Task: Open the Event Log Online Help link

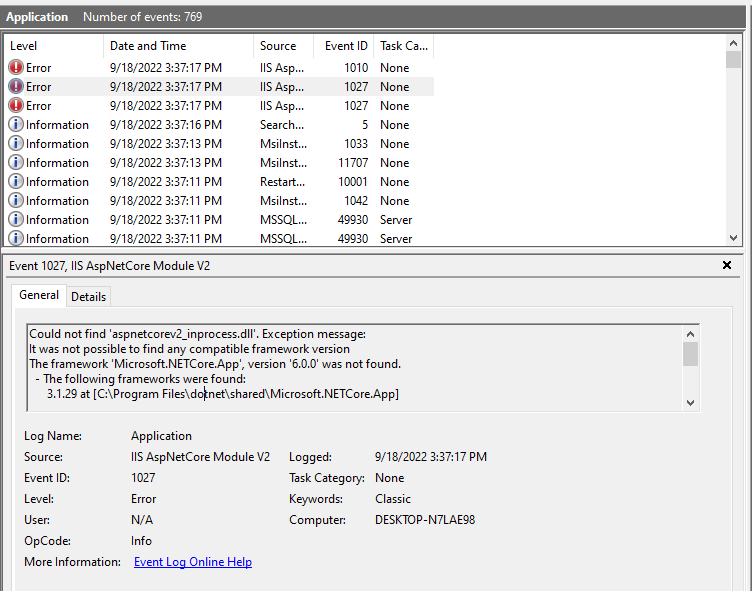Action: coord(193,562)
